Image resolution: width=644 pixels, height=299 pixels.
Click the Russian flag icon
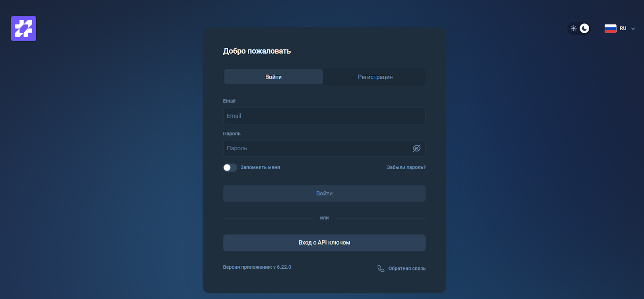610,28
